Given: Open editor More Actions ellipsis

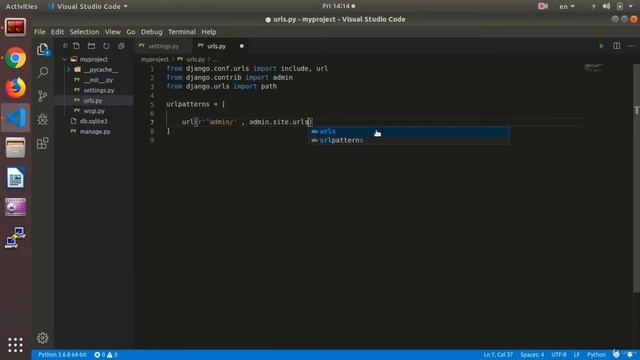Looking at the screenshot, I should pos(631,46).
